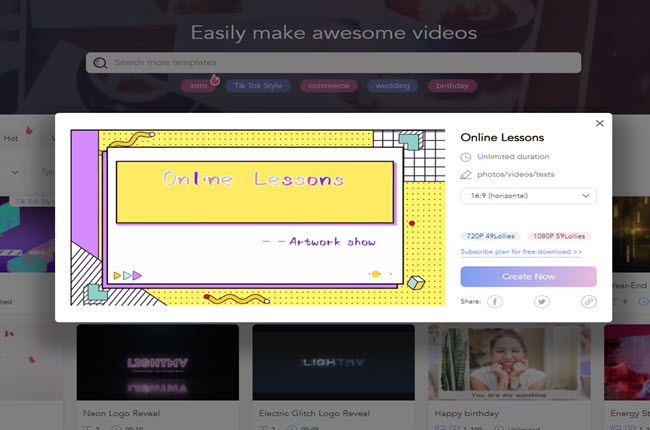Open the Neon Logo Reveal template thumbnail

158,362
